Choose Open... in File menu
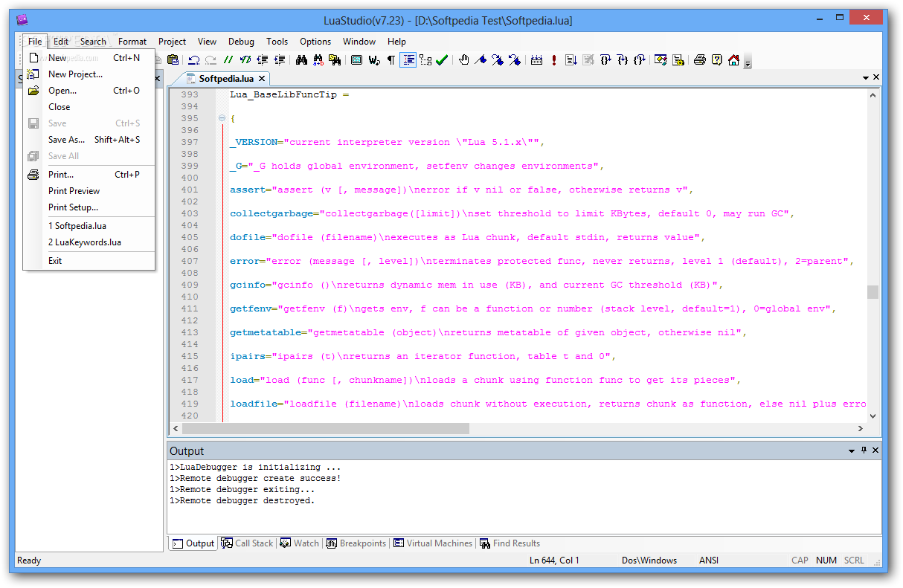 click(x=89, y=91)
